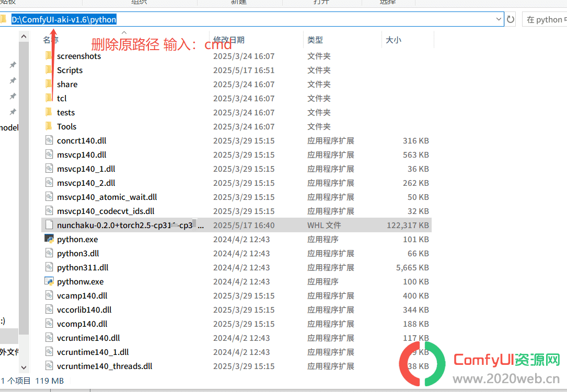
Task: Click the 316 KB size value
Action: click(416, 140)
